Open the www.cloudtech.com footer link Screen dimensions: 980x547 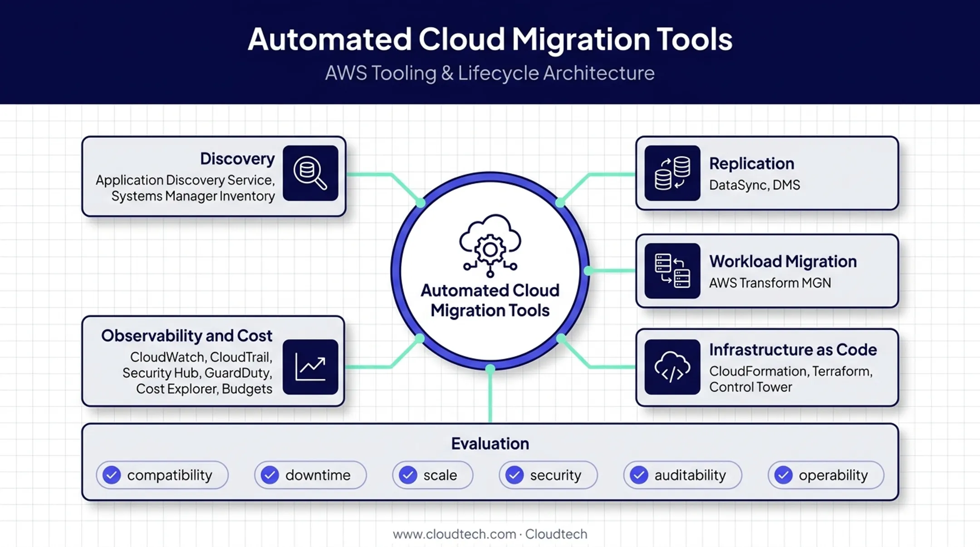pos(455,534)
